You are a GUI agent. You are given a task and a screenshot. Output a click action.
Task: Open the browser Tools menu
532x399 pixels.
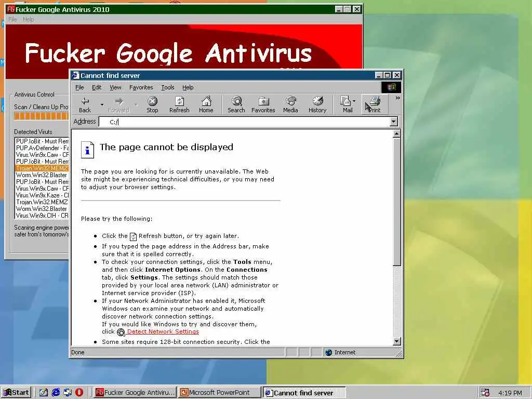coord(168,87)
